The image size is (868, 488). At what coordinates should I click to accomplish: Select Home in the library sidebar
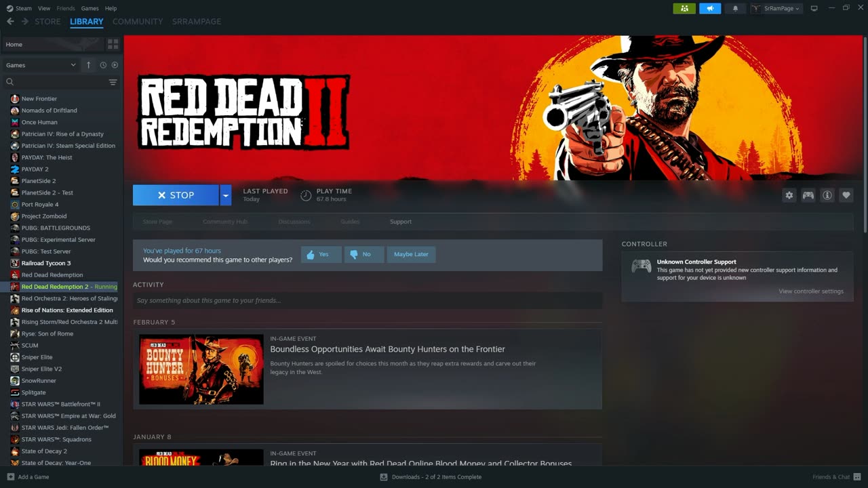coord(52,44)
